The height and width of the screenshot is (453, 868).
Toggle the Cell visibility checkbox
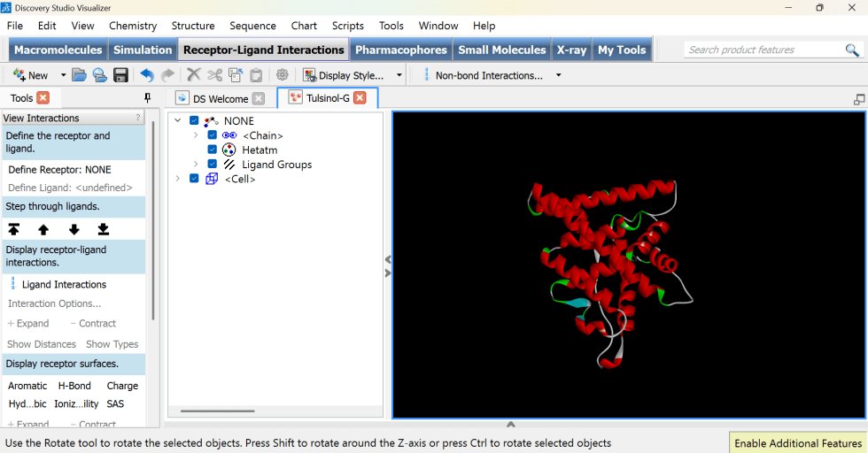pos(194,178)
